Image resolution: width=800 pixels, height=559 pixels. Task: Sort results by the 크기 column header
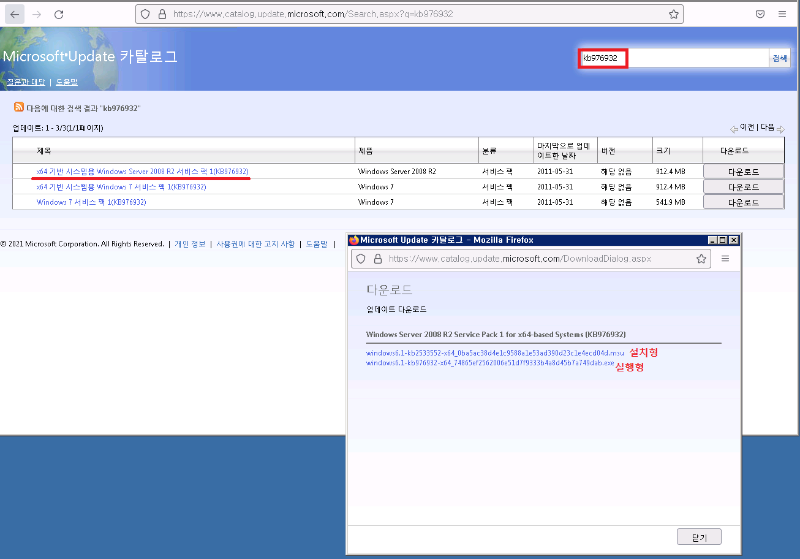pos(662,150)
